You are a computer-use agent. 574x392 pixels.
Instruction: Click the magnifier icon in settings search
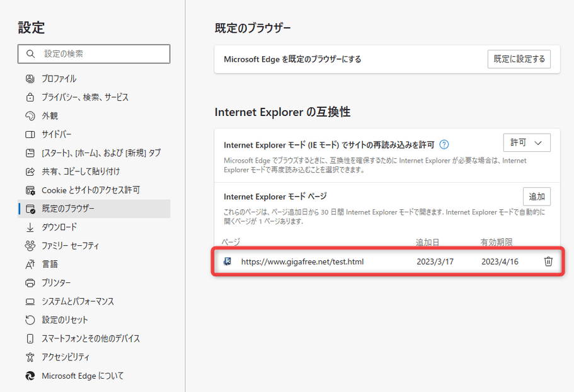(x=30, y=54)
